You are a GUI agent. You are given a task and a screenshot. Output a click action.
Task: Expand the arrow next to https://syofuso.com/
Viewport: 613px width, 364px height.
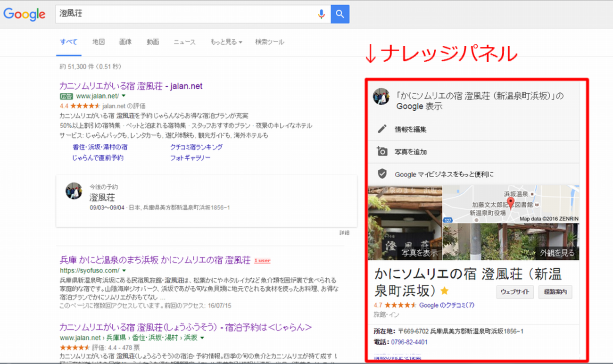(124, 271)
